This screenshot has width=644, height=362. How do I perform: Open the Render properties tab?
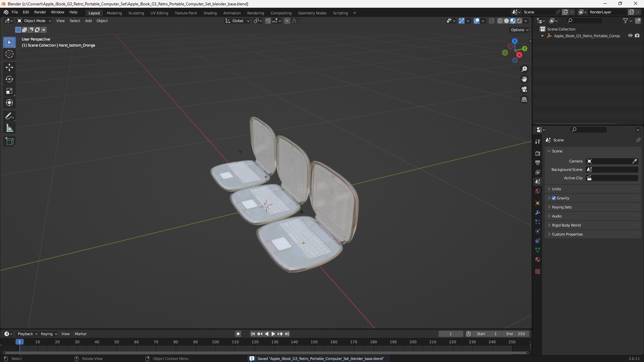point(538,153)
